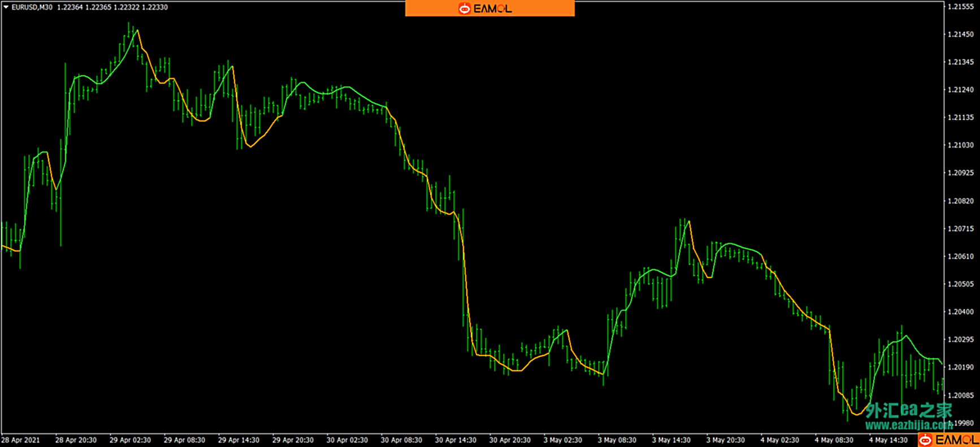This screenshot has height=447, width=980.
Task: Select the 3 May 08:30 time marker
Action: click(x=617, y=440)
